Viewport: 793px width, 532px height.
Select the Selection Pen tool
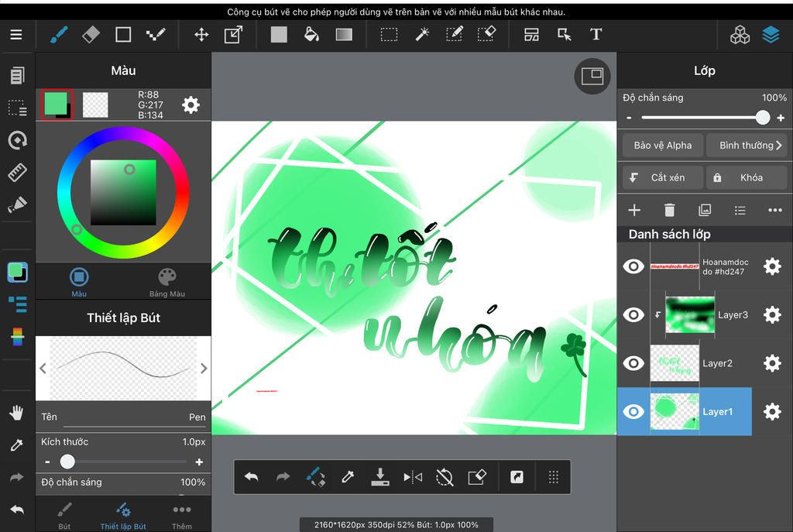point(454,34)
